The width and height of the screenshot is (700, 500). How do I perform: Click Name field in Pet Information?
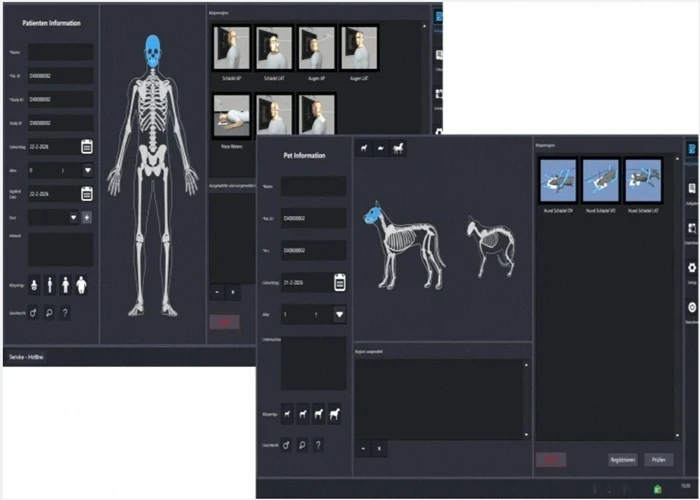pos(313,186)
